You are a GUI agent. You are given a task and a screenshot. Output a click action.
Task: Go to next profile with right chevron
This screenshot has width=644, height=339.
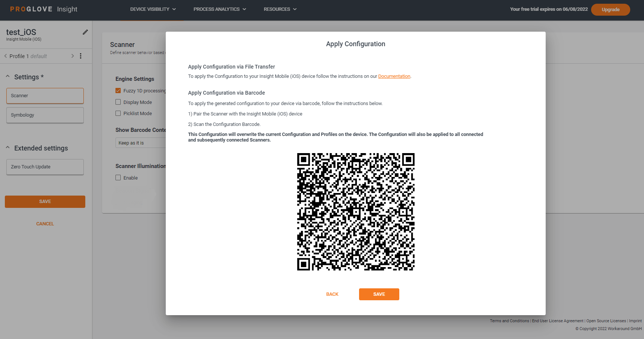[x=73, y=56]
